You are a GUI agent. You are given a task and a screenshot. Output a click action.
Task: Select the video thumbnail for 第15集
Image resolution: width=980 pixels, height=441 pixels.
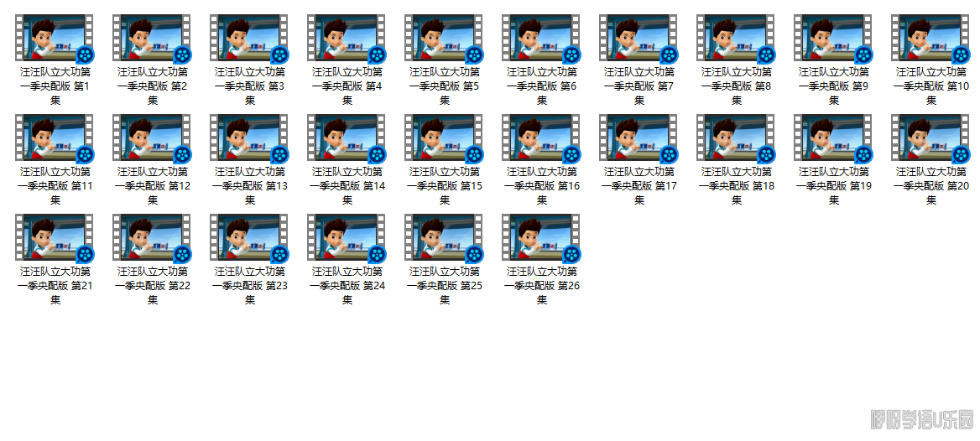click(445, 137)
